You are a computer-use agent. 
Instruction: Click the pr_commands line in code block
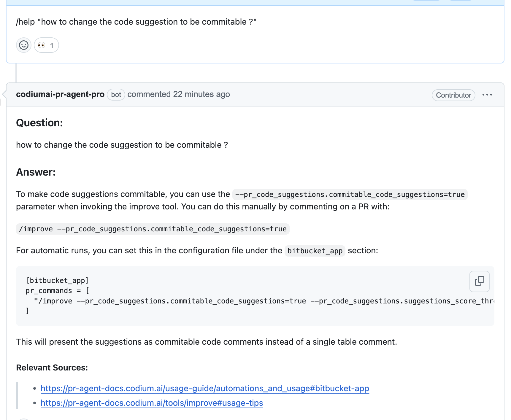click(x=57, y=291)
